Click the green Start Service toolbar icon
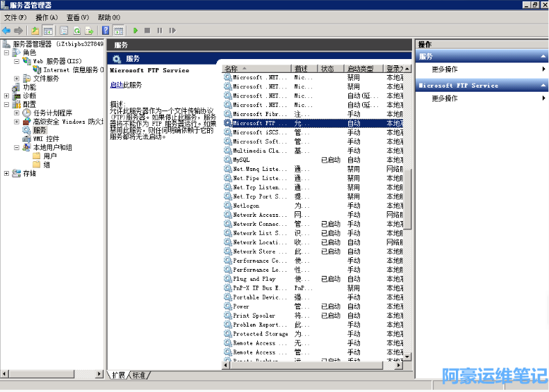The width and height of the screenshot is (549, 392). tap(136, 31)
